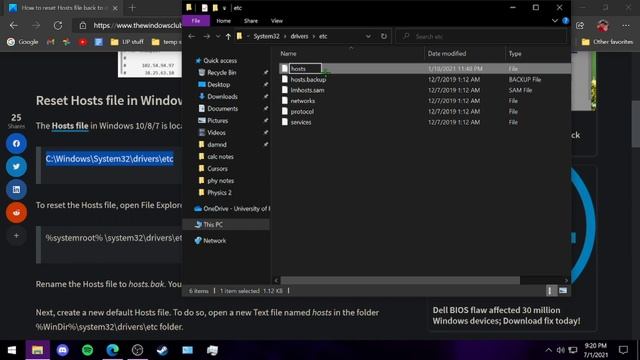This screenshot has width=640, height=360.
Task: Open the calc notes folder
Action: coord(220,156)
